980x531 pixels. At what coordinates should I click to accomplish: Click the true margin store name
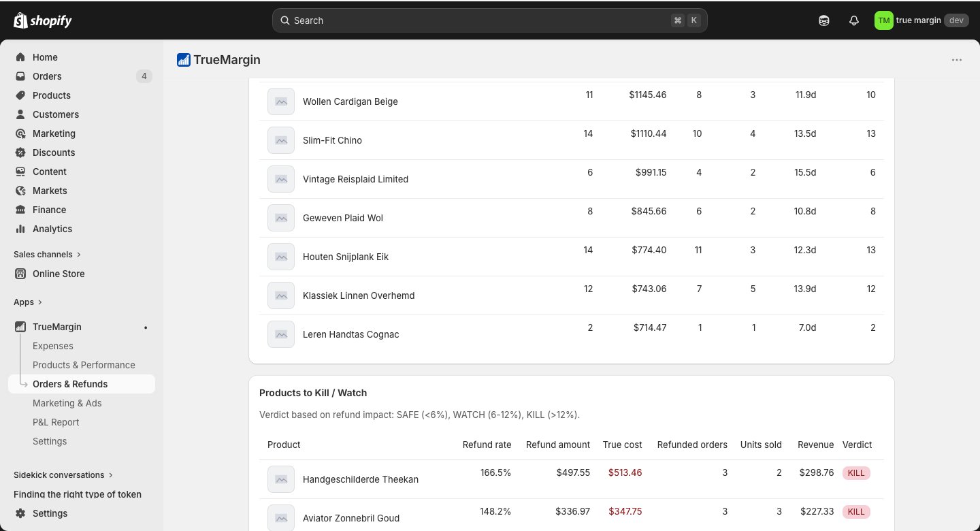[918, 20]
